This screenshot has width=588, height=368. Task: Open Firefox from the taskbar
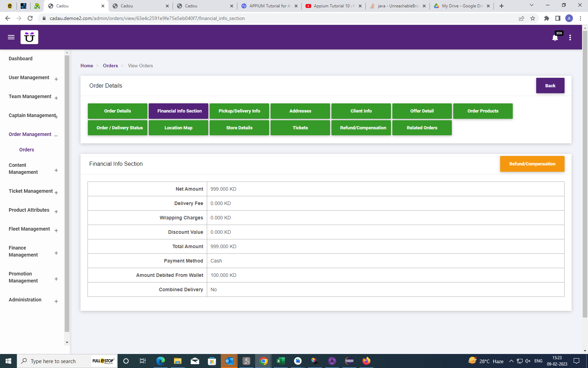click(366, 361)
